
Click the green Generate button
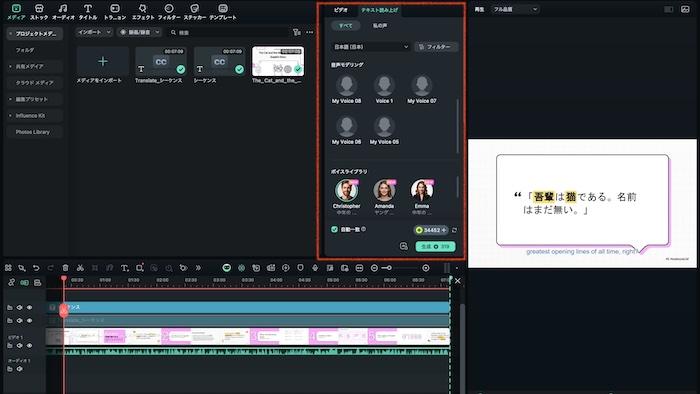[435, 246]
